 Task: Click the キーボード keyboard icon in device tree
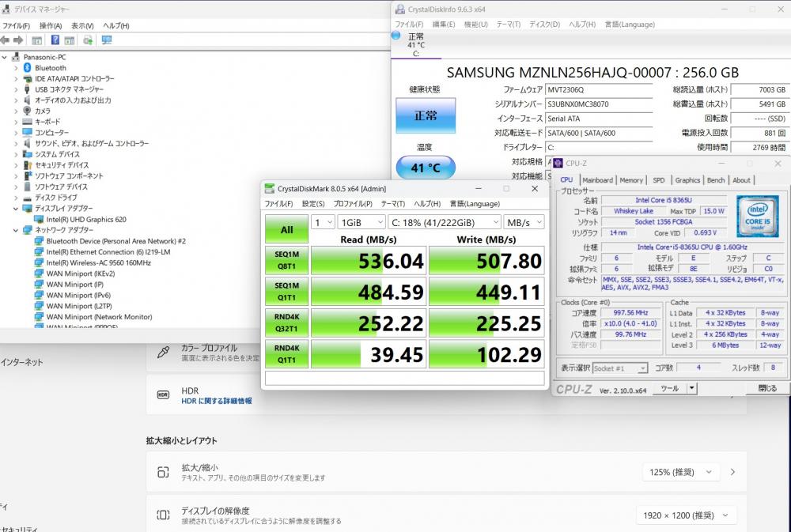point(27,122)
